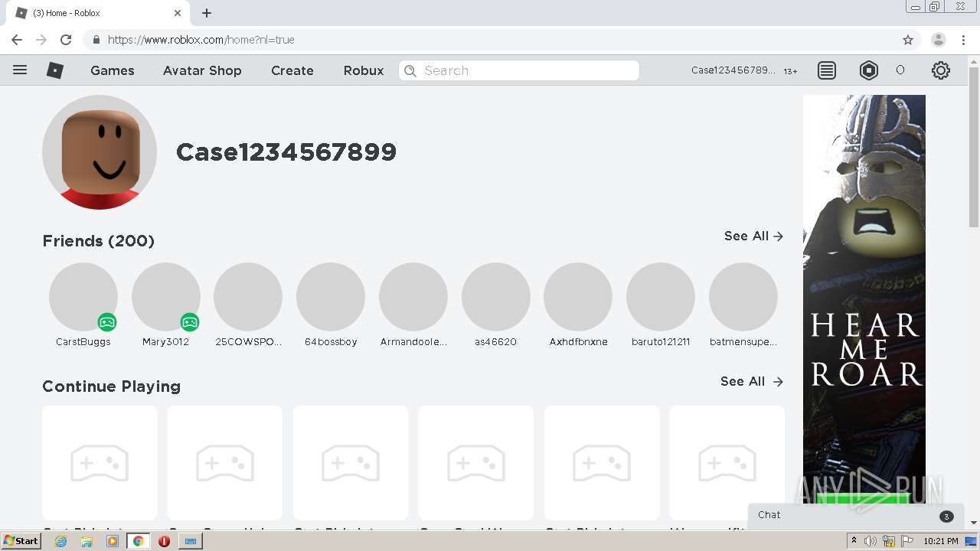Click the Windows Start button
This screenshot has width=980, height=551.
click(x=21, y=541)
